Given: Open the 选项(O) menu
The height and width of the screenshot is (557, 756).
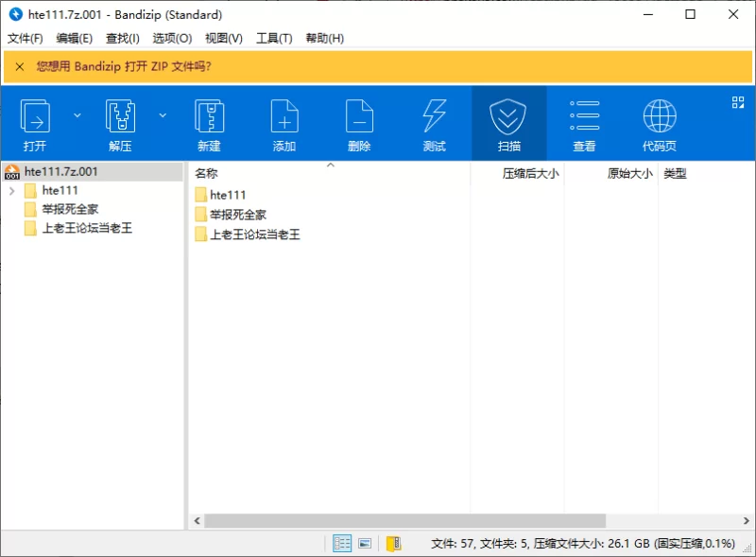Looking at the screenshot, I should [172, 38].
